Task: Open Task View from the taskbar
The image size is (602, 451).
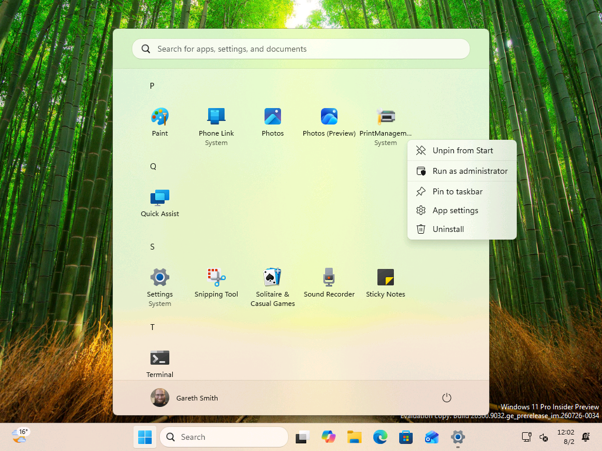Action: 302,437
